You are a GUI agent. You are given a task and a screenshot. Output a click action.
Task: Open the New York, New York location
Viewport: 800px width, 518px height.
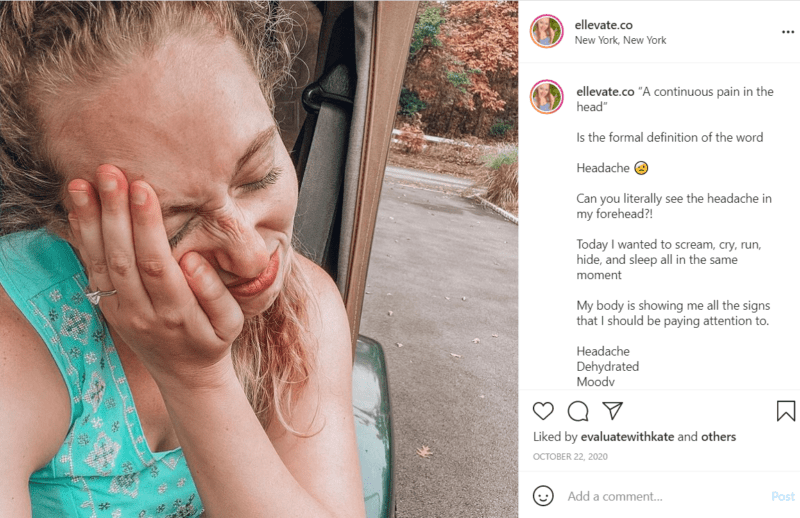tap(620, 40)
